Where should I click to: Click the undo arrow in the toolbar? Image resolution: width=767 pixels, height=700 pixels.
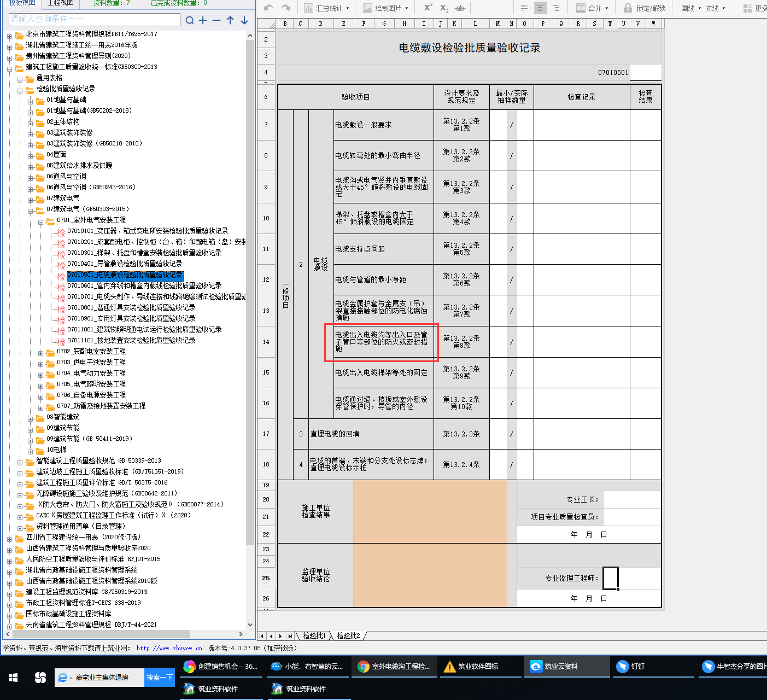coord(268,8)
